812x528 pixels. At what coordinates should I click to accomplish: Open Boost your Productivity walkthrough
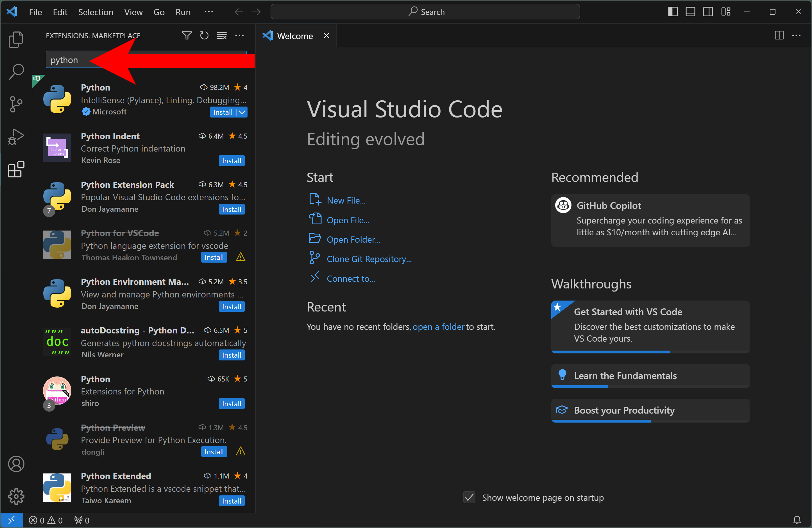[650, 410]
